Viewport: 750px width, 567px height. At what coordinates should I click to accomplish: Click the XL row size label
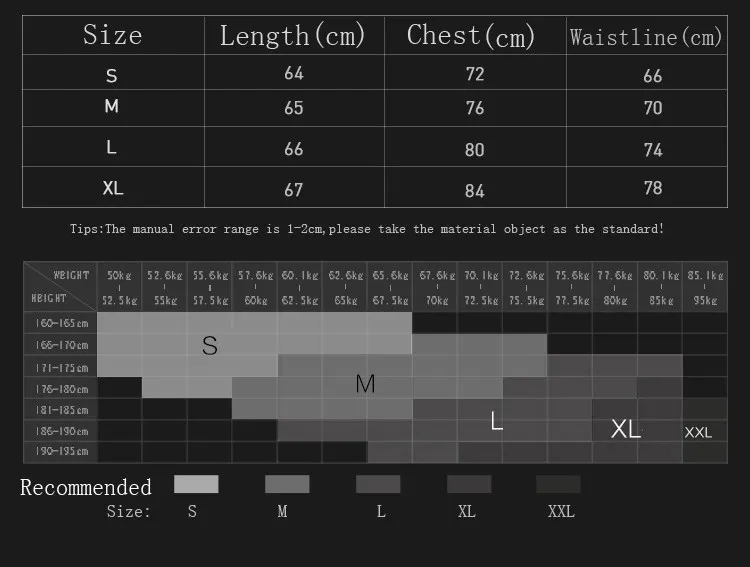pyautogui.click(x=113, y=188)
